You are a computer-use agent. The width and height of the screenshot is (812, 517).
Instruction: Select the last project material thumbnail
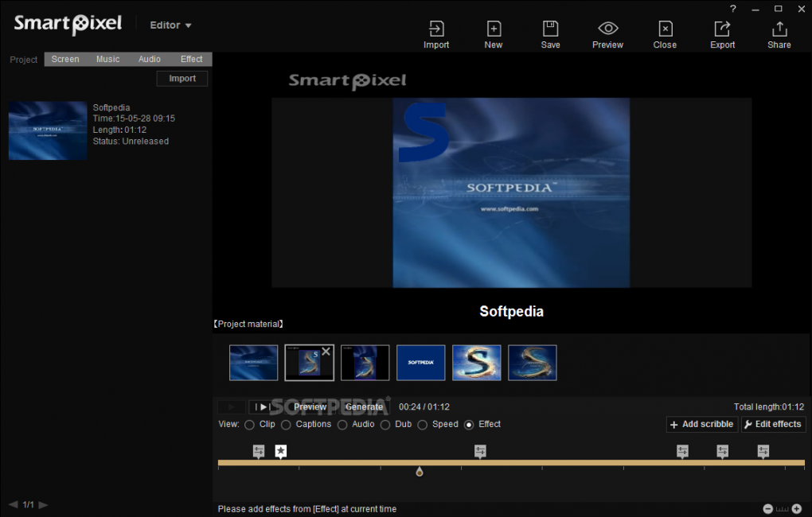point(533,363)
